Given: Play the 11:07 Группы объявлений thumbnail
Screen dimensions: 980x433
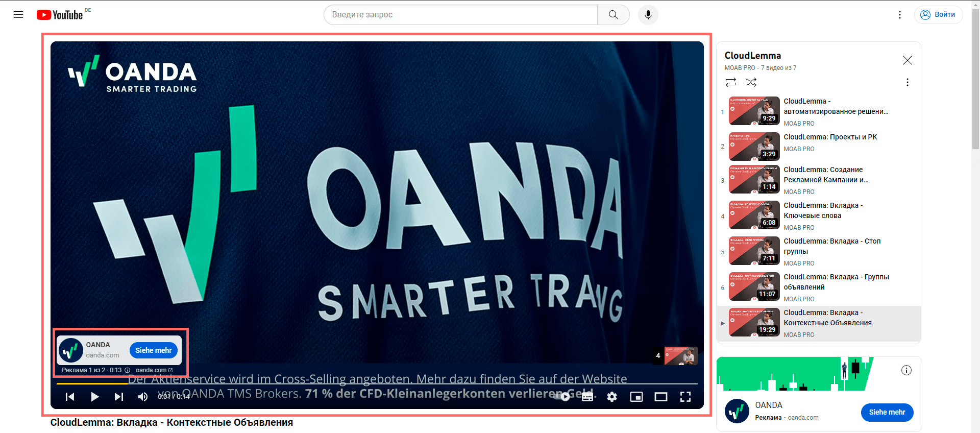Looking at the screenshot, I should tap(754, 286).
